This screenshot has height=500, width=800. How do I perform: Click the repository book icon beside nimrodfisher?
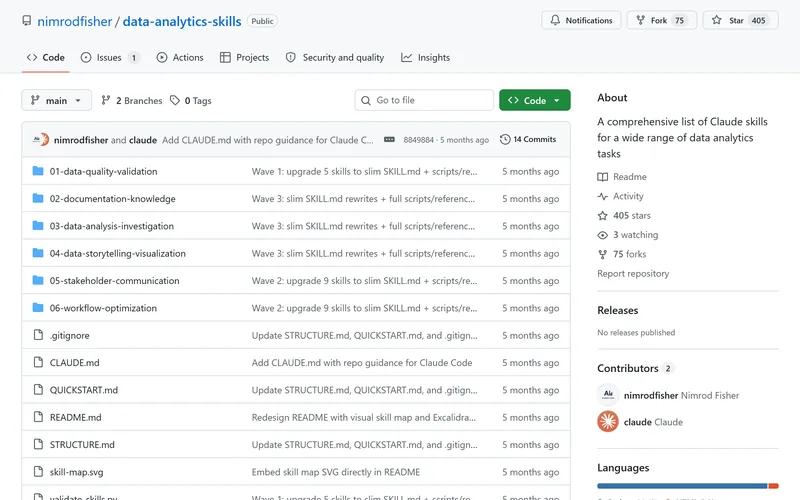27,21
